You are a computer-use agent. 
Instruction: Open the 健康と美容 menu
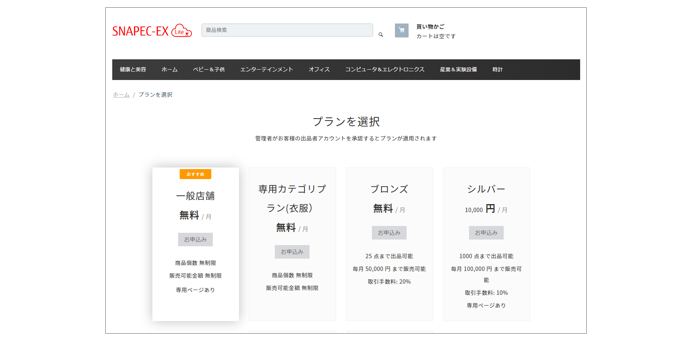(133, 70)
